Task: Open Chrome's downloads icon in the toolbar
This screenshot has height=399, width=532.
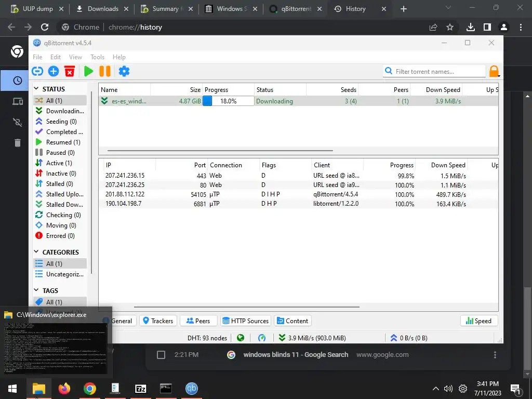Action: tap(471, 27)
